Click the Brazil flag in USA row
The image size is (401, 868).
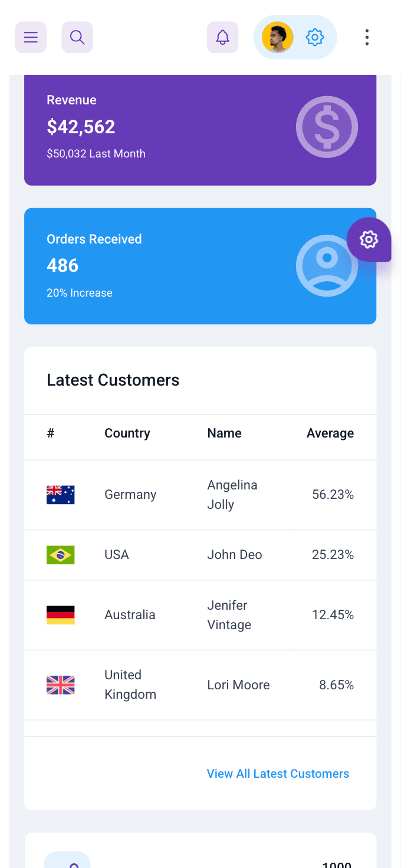61,555
